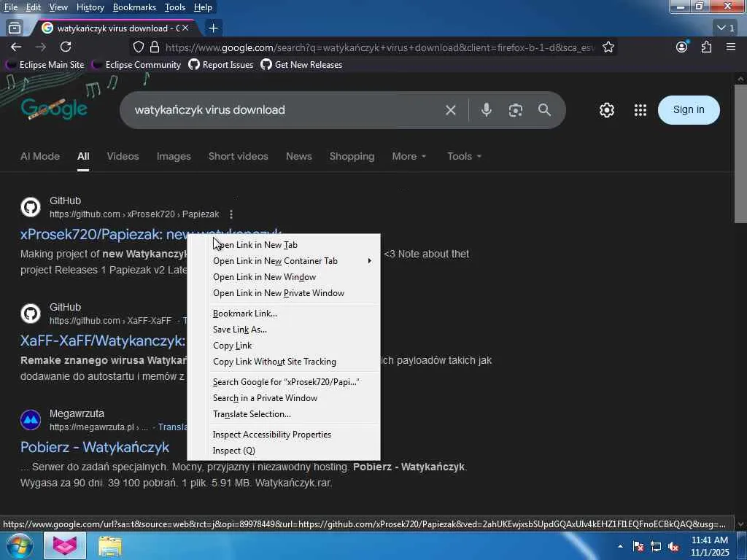Switch to News results tab
This screenshot has width=747, height=560.
click(298, 156)
